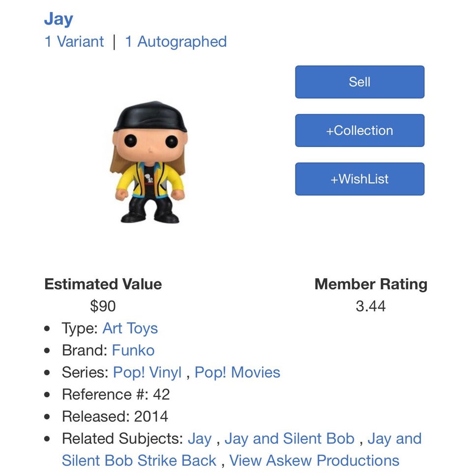Click the Estimated Value heading
Viewport: 472px width, 476px height.
tap(103, 284)
